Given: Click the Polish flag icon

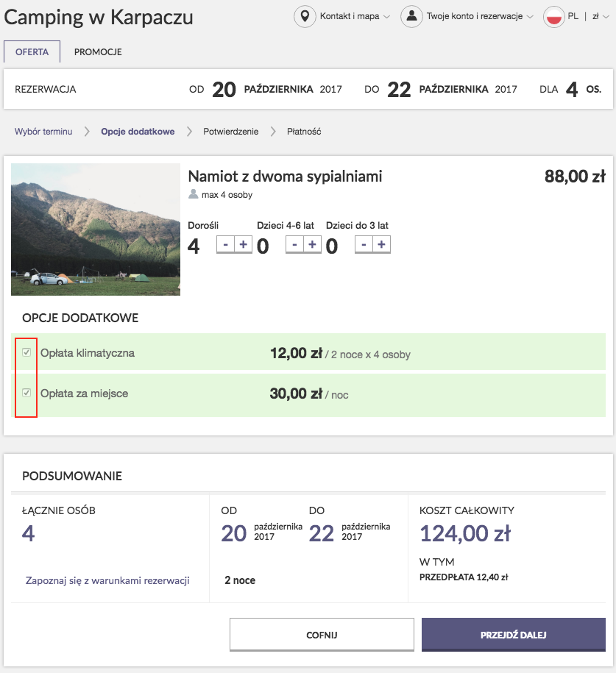Looking at the screenshot, I should (x=553, y=17).
